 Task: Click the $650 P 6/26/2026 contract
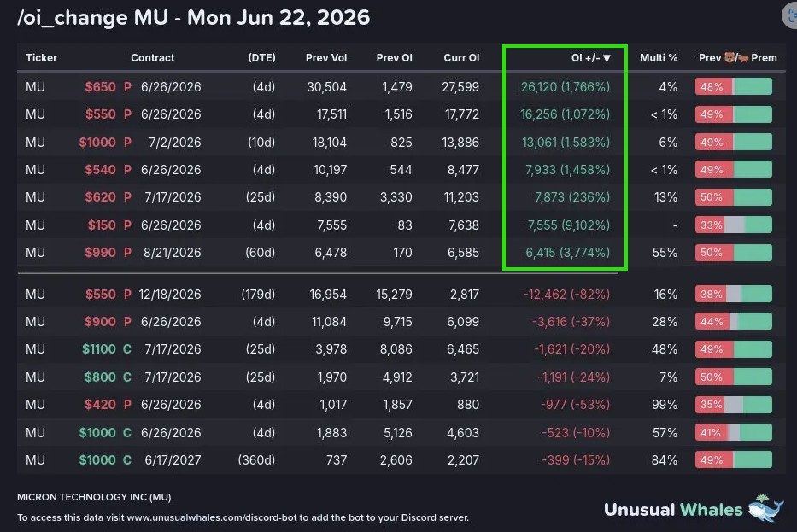pyautogui.click(x=143, y=87)
